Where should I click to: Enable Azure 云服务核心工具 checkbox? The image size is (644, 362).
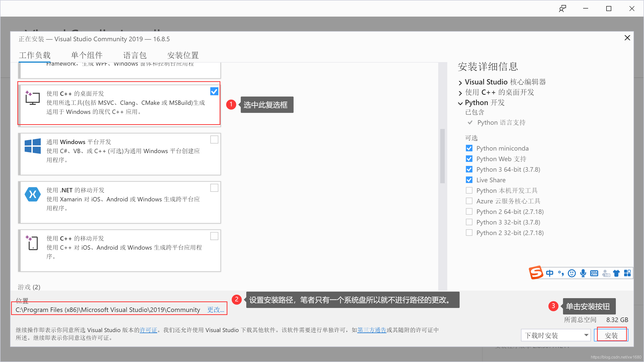click(469, 201)
